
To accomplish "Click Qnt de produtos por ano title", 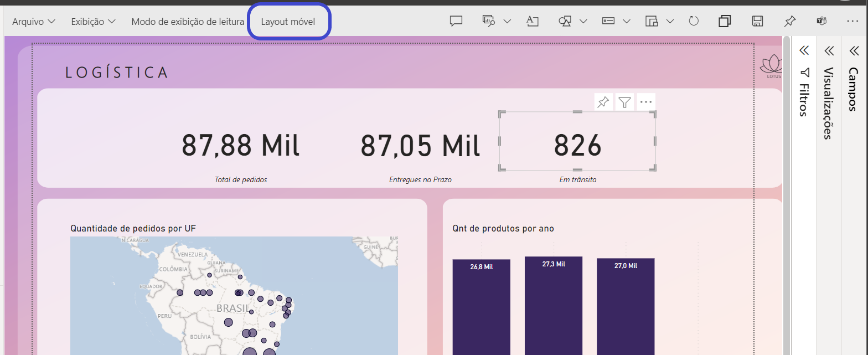I will [503, 228].
